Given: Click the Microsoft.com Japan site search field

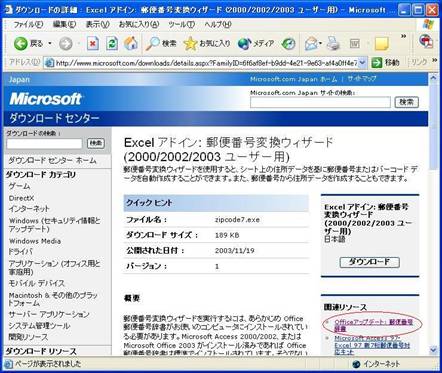Looking at the screenshot, I should tap(320, 102).
